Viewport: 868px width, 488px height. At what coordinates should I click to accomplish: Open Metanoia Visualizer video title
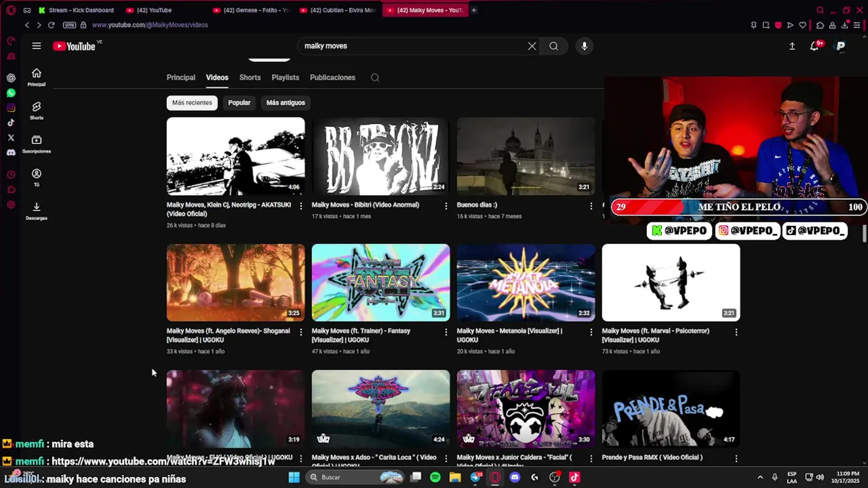tap(509, 335)
